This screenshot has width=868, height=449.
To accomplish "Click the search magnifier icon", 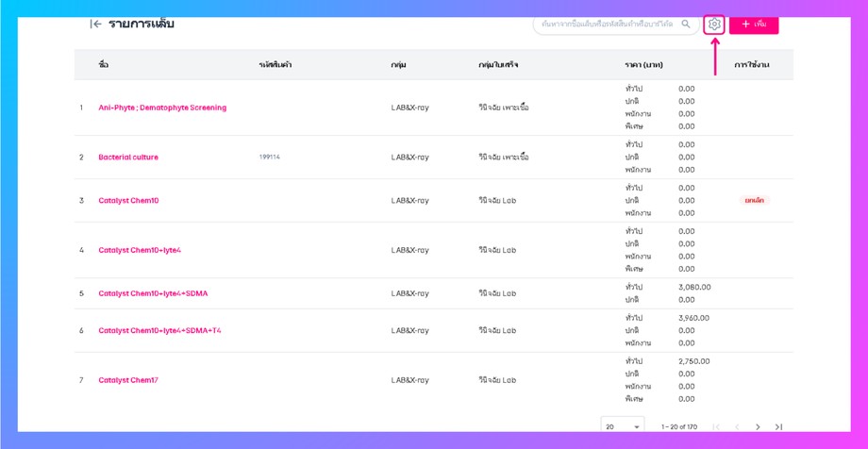I will 685,24.
